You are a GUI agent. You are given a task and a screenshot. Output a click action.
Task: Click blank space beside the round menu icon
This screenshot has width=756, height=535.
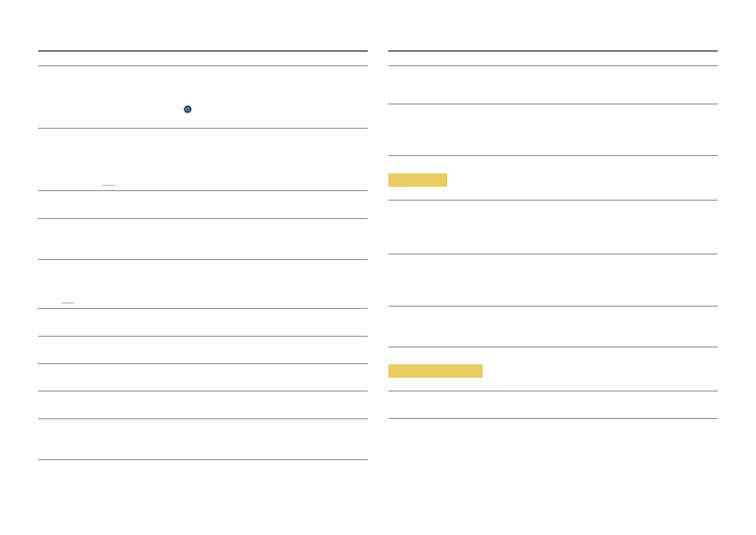(269, 109)
